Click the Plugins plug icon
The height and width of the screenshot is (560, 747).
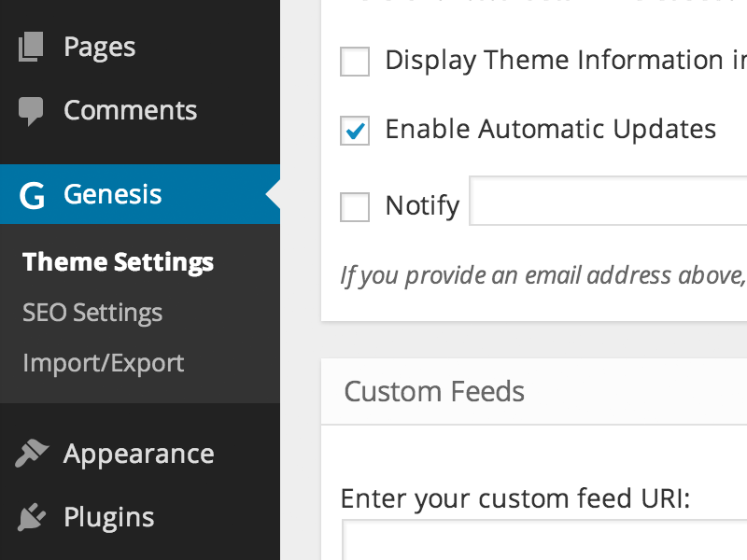point(31,516)
